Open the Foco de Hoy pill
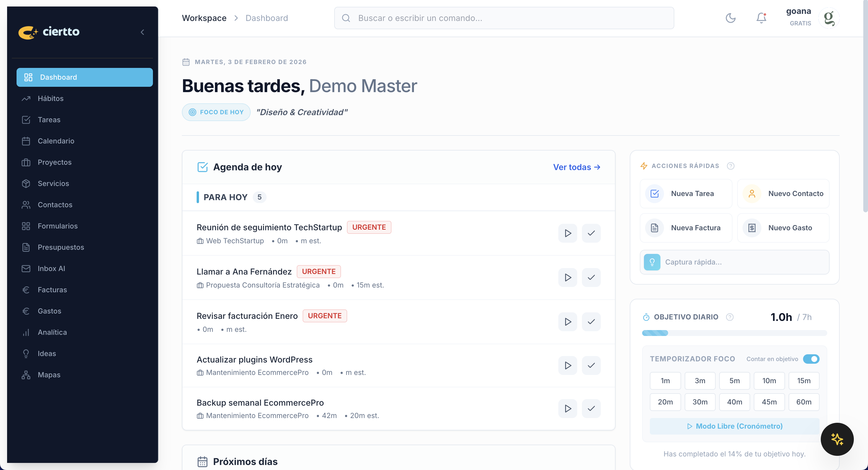Viewport: 868px width, 470px height. (216, 112)
